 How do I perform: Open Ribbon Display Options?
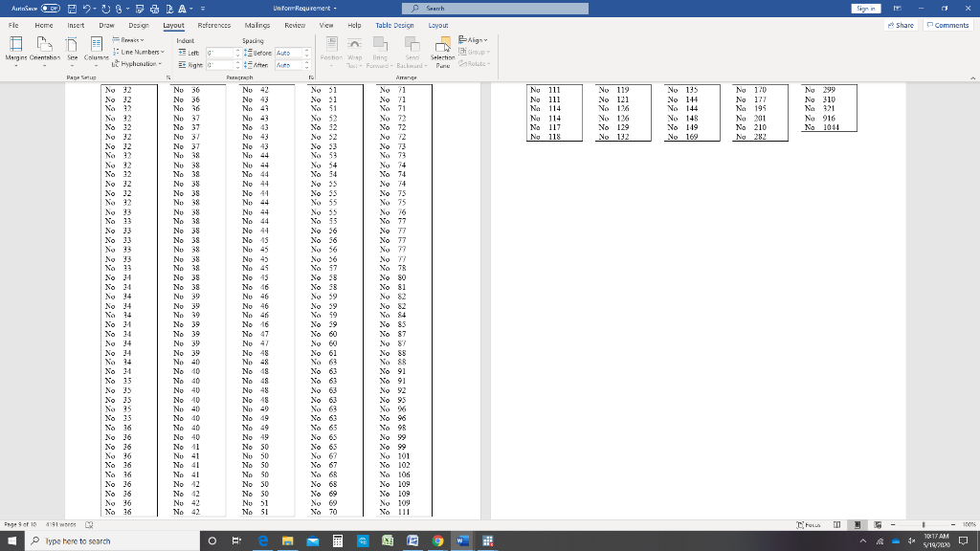(897, 8)
